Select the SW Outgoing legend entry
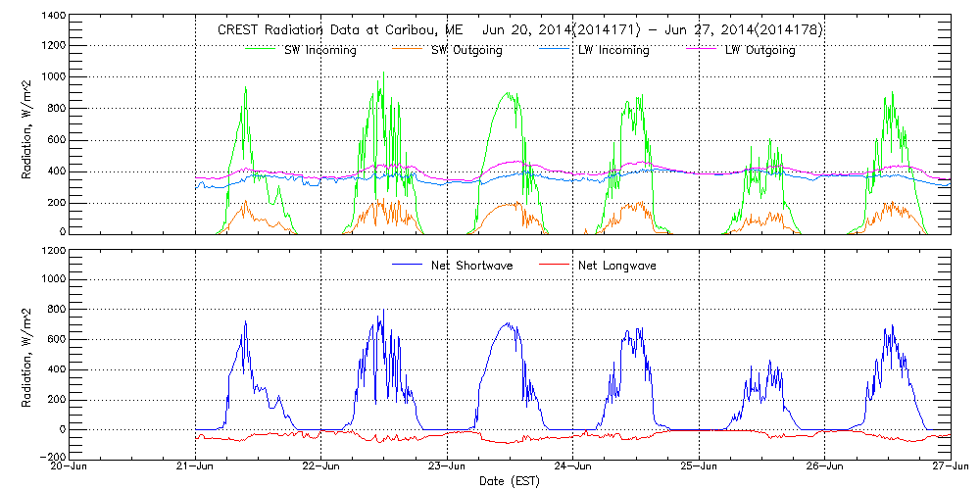Image resolution: width=980 pixels, height=490 pixels. coord(466,50)
